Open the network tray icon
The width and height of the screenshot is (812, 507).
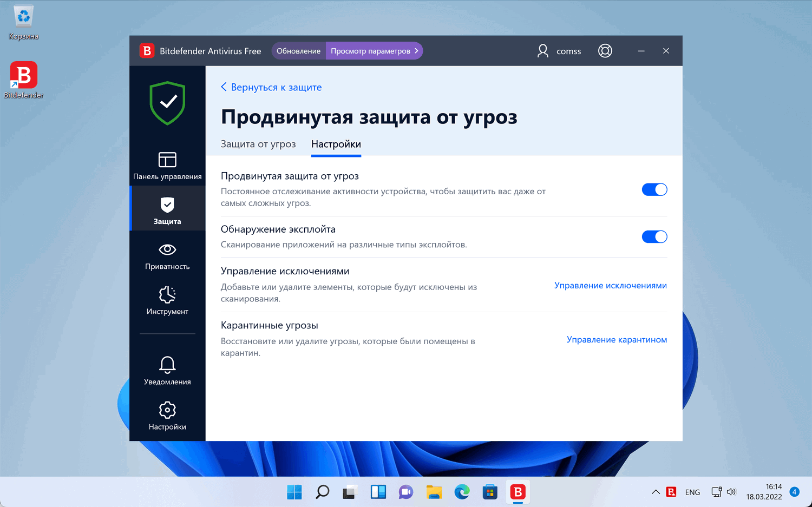716,492
